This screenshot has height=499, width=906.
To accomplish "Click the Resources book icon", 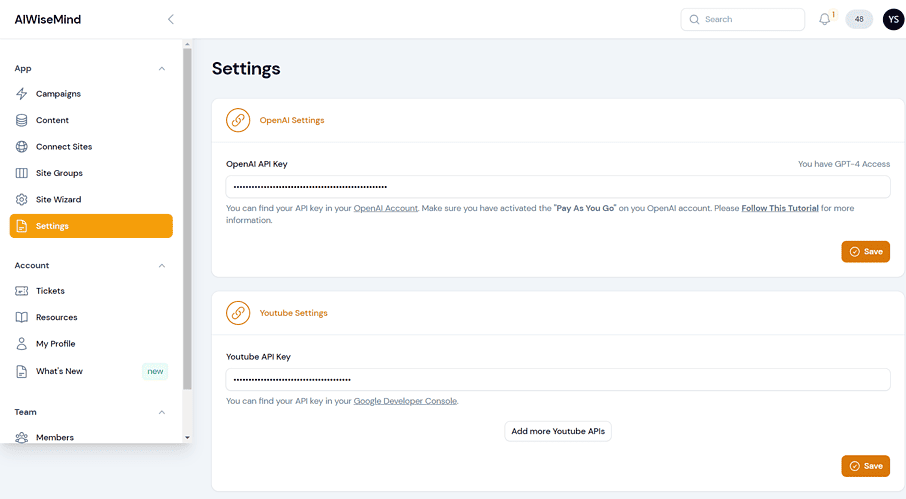I will point(21,317).
